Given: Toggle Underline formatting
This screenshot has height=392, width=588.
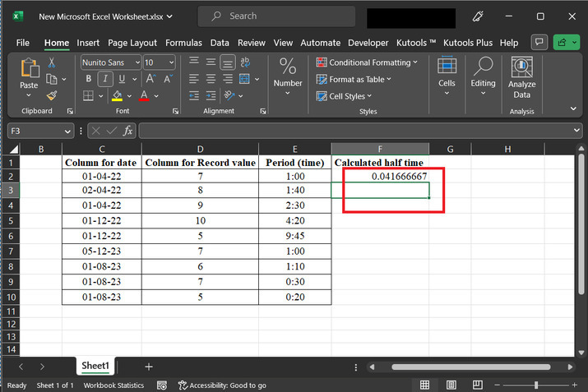Looking at the screenshot, I should point(123,79).
